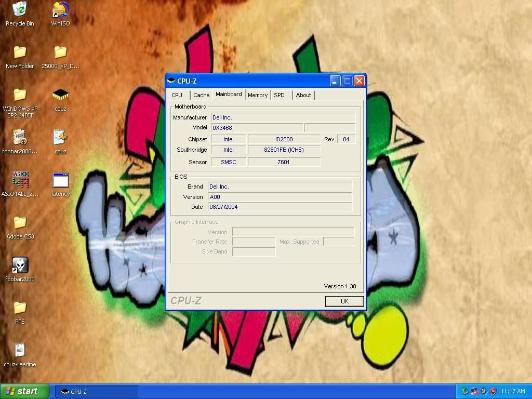Close the CPU-Z window
The height and width of the screenshot is (399, 532).
pyautogui.click(x=359, y=81)
